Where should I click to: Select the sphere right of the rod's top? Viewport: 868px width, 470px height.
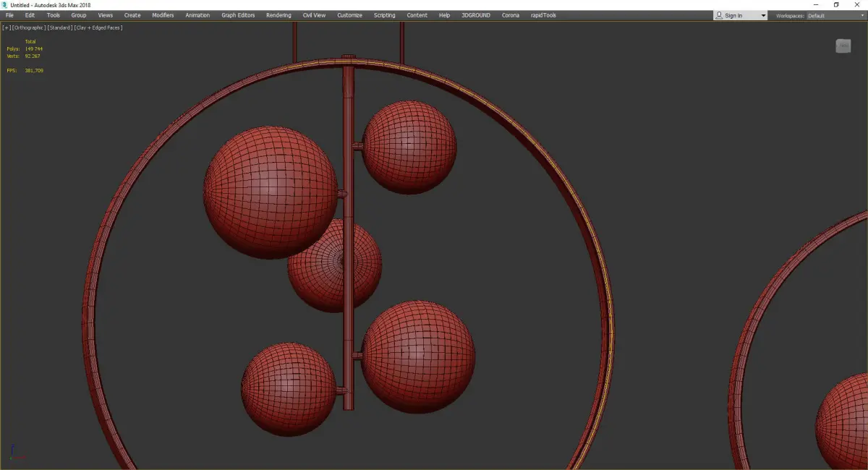409,147
